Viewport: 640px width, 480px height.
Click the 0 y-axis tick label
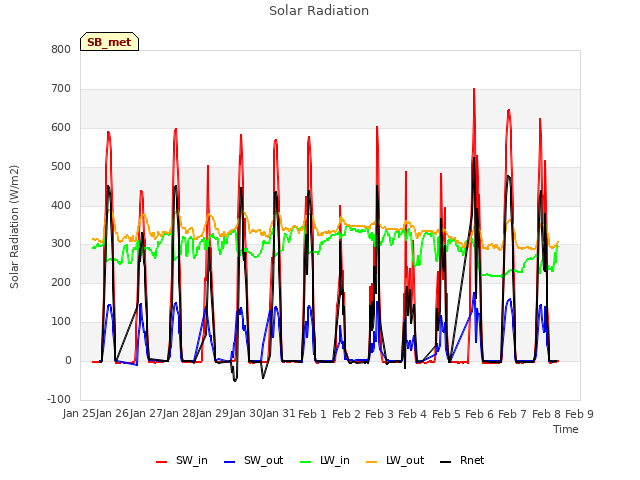click(68, 361)
